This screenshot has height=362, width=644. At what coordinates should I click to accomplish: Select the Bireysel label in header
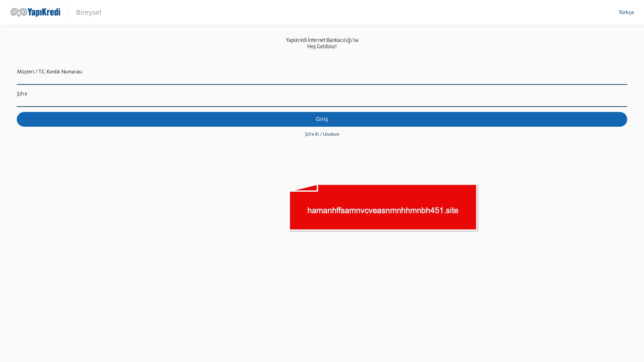(89, 12)
